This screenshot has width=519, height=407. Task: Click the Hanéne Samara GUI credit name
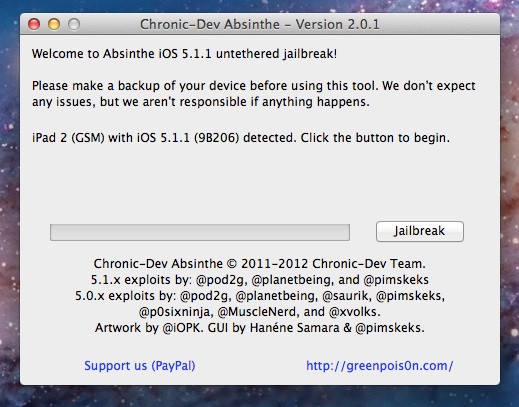point(295,328)
